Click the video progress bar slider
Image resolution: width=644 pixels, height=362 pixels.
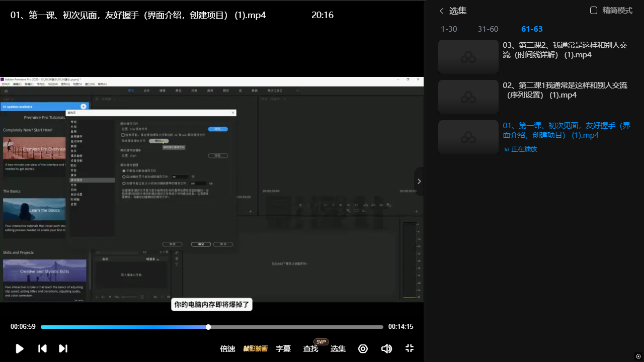click(208, 327)
